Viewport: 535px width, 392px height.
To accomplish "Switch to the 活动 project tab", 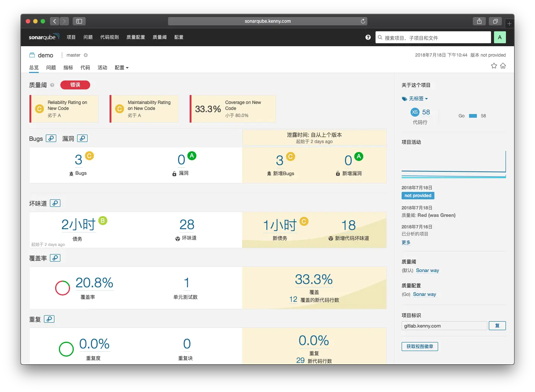I will (102, 67).
